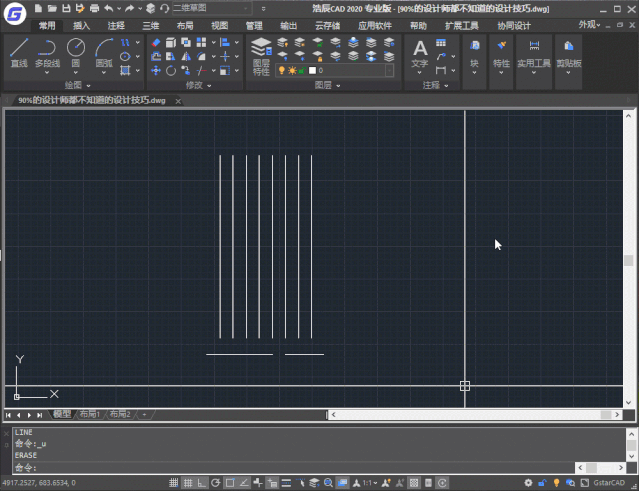This screenshot has height=491, width=639.
Task: Switch to the 布局1 layout tab
Action: click(x=90, y=414)
